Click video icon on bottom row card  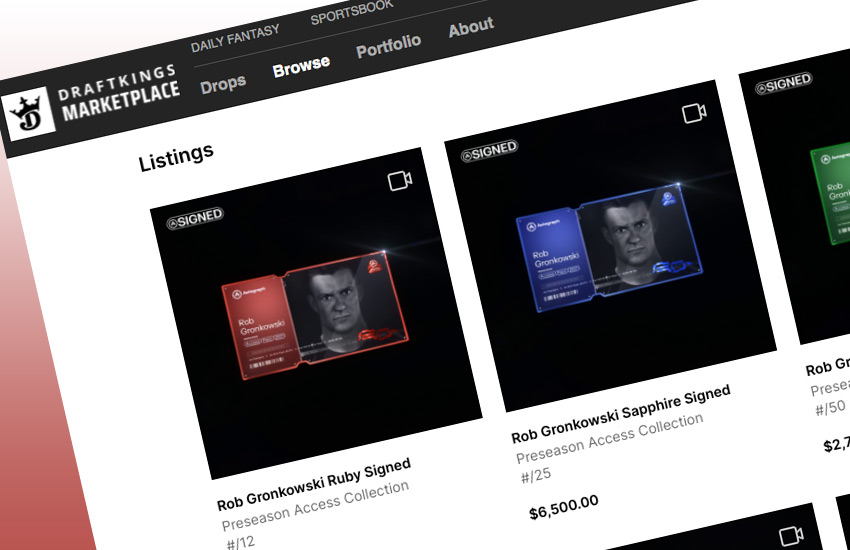791,536
